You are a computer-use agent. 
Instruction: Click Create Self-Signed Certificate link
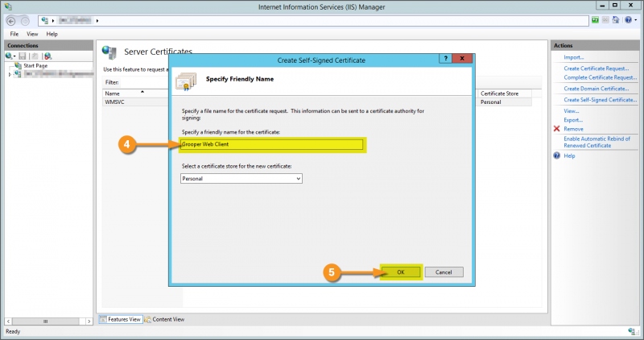coord(600,100)
